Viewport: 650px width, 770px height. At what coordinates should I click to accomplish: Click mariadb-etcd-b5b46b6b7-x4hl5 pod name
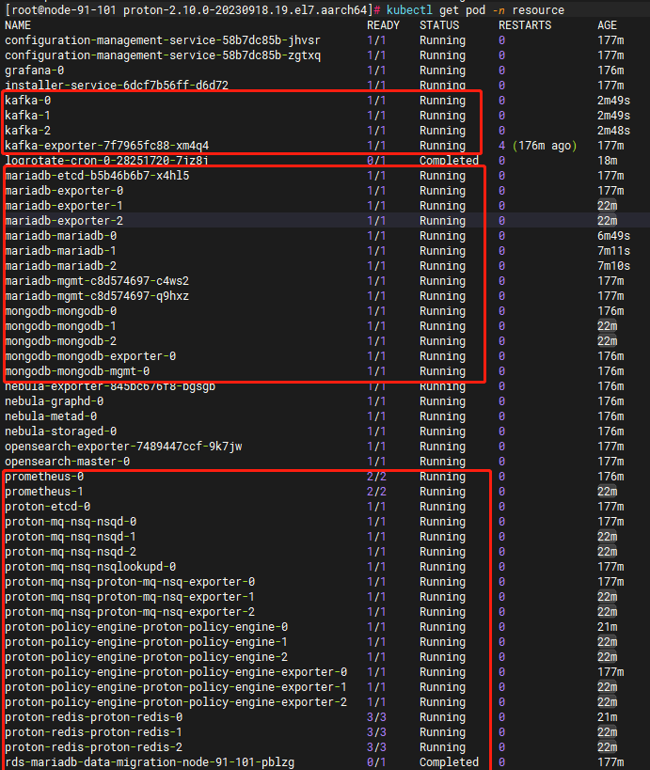point(97,175)
